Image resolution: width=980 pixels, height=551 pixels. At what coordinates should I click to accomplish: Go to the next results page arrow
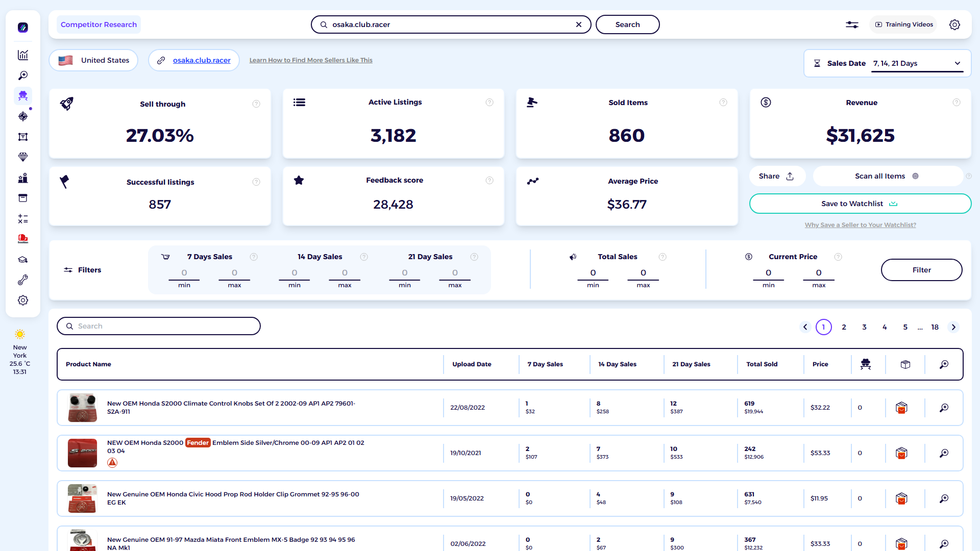(953, 327)
